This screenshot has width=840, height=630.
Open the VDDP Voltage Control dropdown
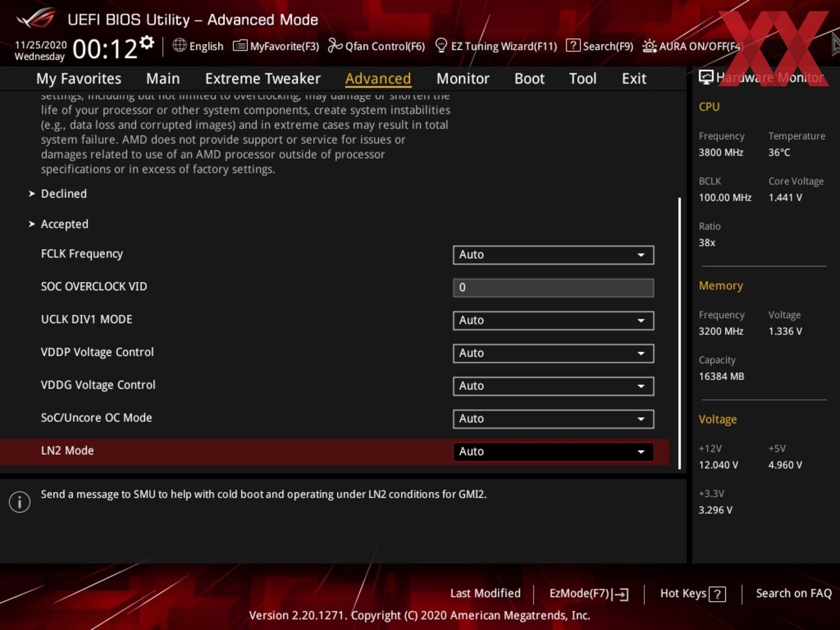pyautogui.click(x=553, y=353)
